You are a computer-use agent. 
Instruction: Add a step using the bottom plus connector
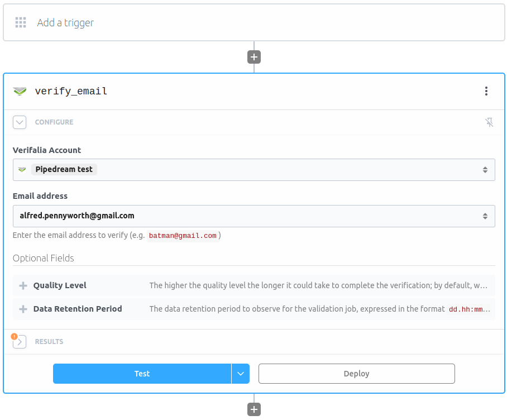point(254,409)
